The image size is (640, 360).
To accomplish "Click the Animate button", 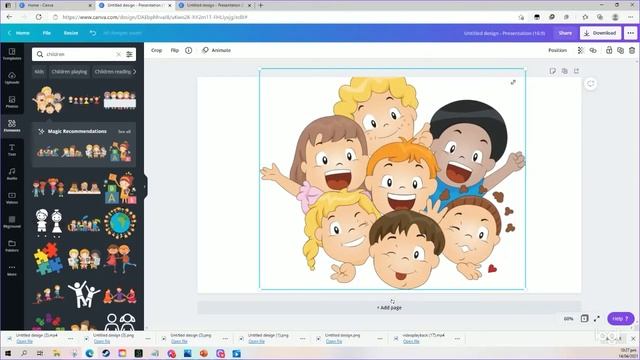I will [216, 50].
